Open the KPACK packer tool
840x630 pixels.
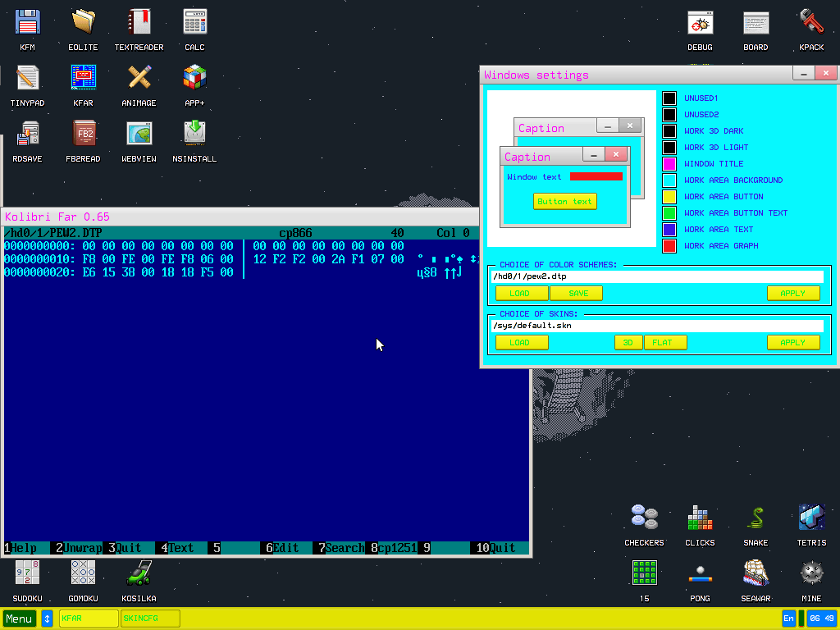click(x=811, y=25)
